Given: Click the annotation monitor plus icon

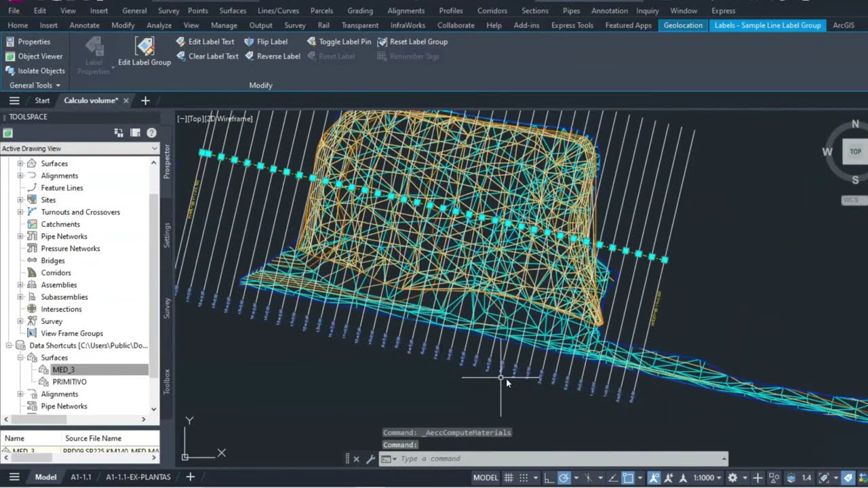Looking at the screenshot, I should click(758, 477).
